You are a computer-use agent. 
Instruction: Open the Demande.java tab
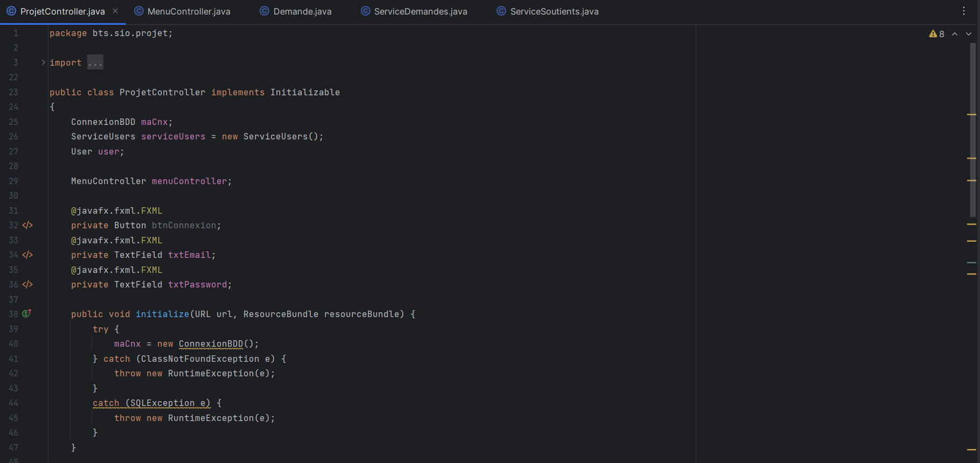[x=302, y=11]
